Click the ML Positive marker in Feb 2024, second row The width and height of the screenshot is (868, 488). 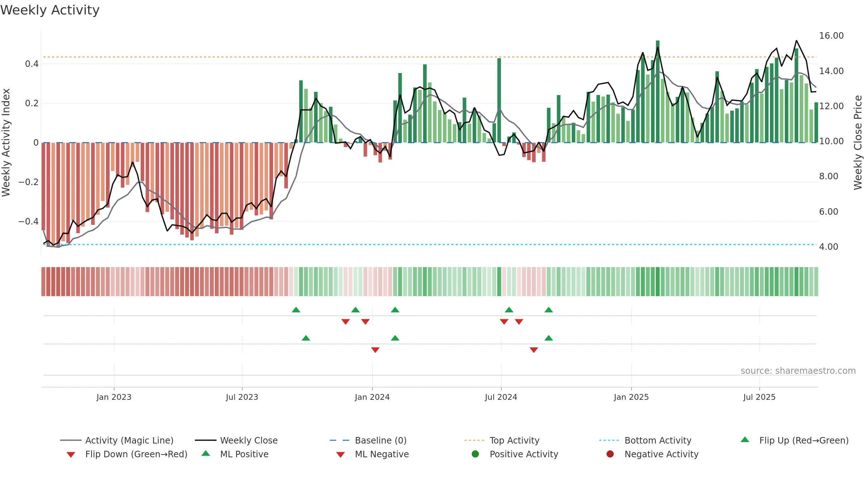coord(395,338)
